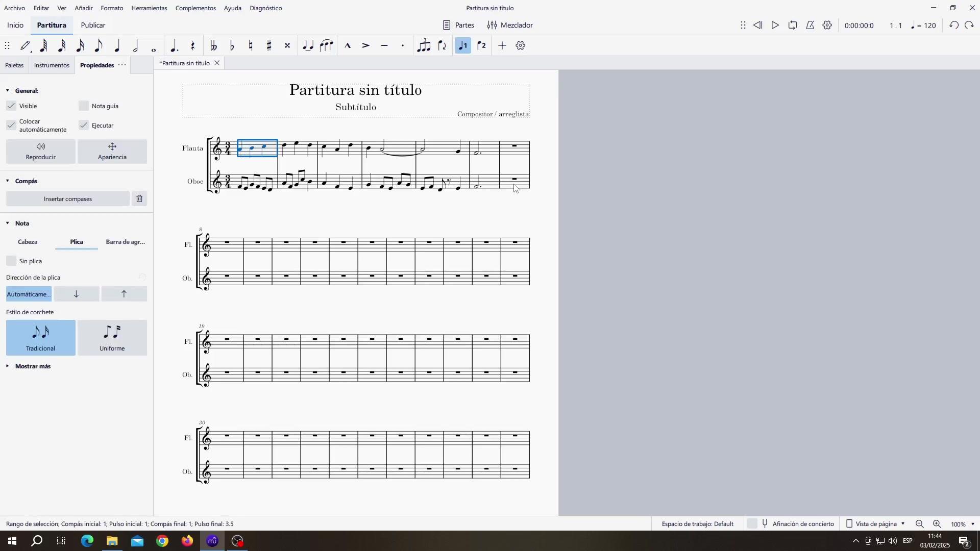Open the Vista de página dropdown

(876, 524)
